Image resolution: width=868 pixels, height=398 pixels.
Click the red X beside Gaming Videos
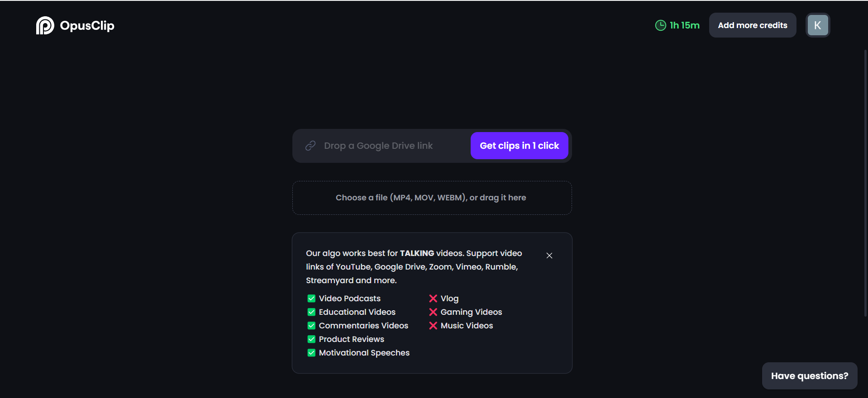click(433, 312)
